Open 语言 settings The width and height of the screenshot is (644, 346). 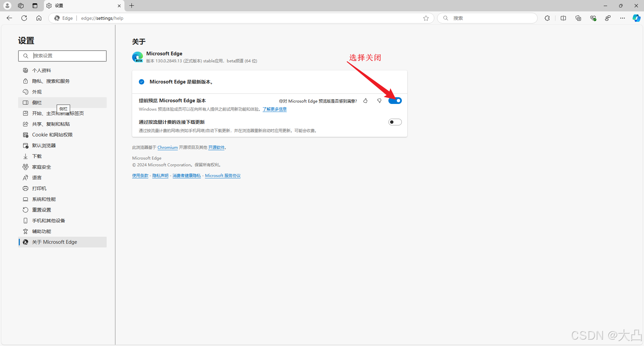pos(62,178)
